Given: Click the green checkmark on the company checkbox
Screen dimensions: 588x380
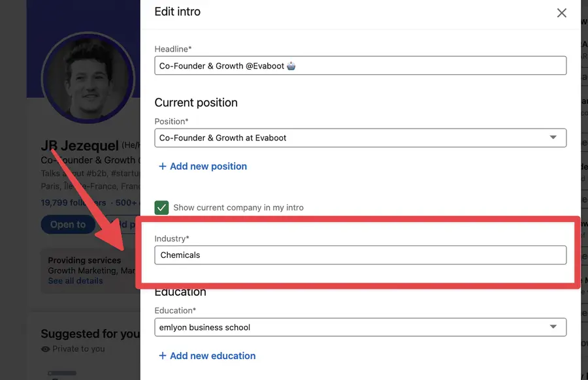Looking at the screenshot, I should point(161,208).
